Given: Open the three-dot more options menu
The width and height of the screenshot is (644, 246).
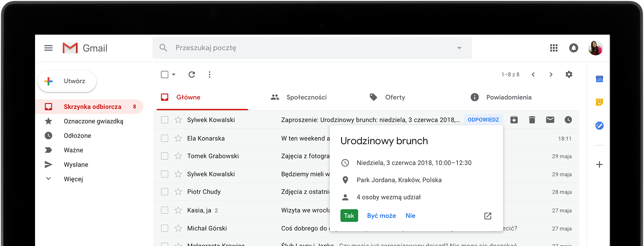Looking at the screenshot, I should tap(209, 74).
